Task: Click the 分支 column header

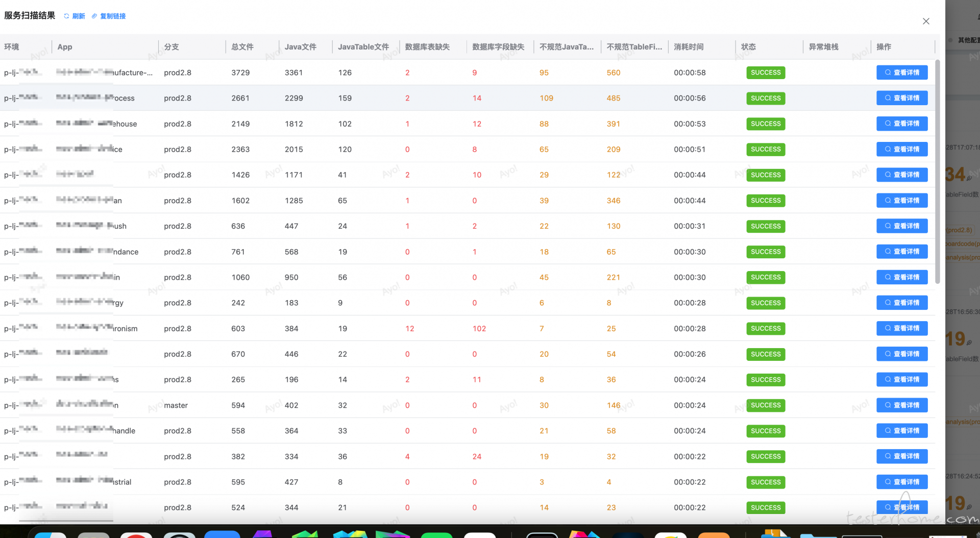Action: pyautogui.click(x=171, y=47)
